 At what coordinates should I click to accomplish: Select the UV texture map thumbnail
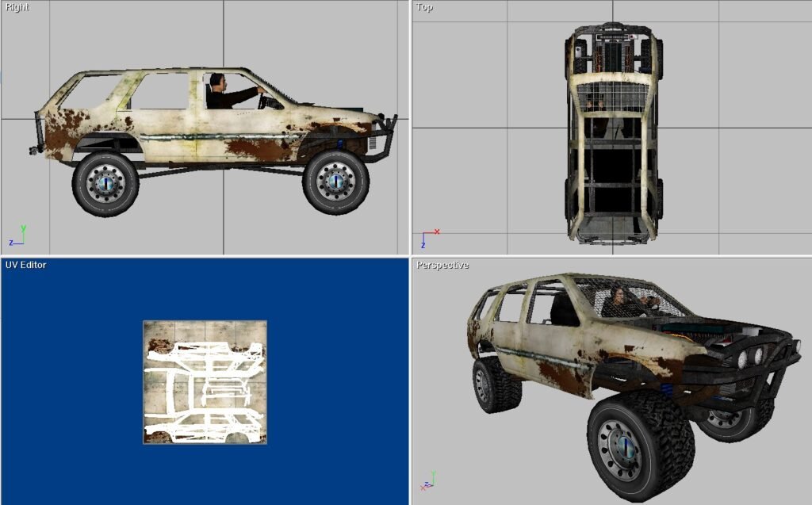[x=205, y=382]
